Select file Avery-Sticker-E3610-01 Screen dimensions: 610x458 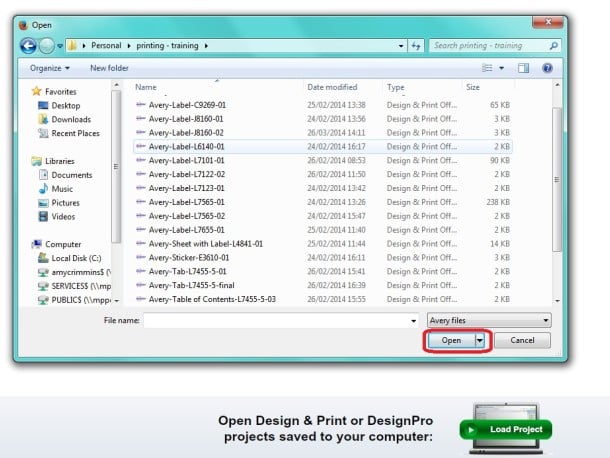[322, 258]
